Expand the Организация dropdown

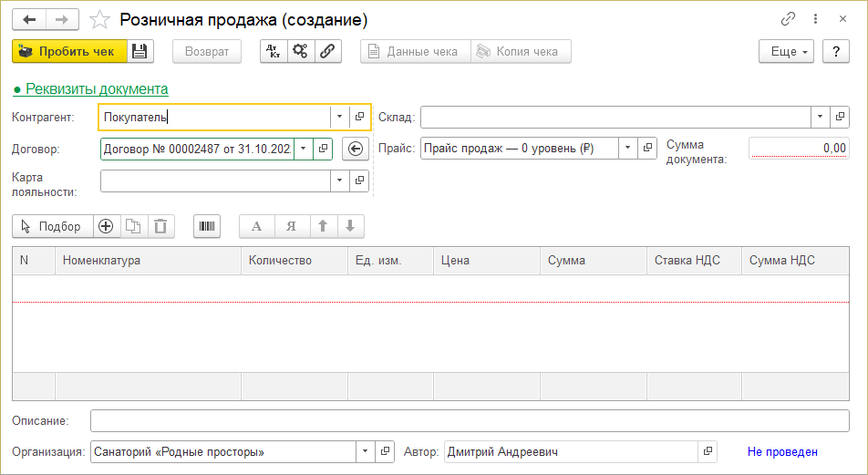[365, 451]
